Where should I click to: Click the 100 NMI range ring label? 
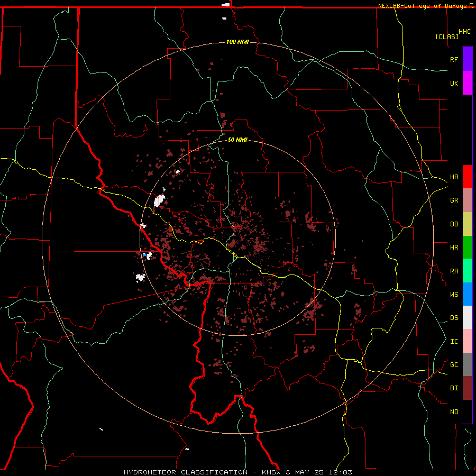pos(237,42)
